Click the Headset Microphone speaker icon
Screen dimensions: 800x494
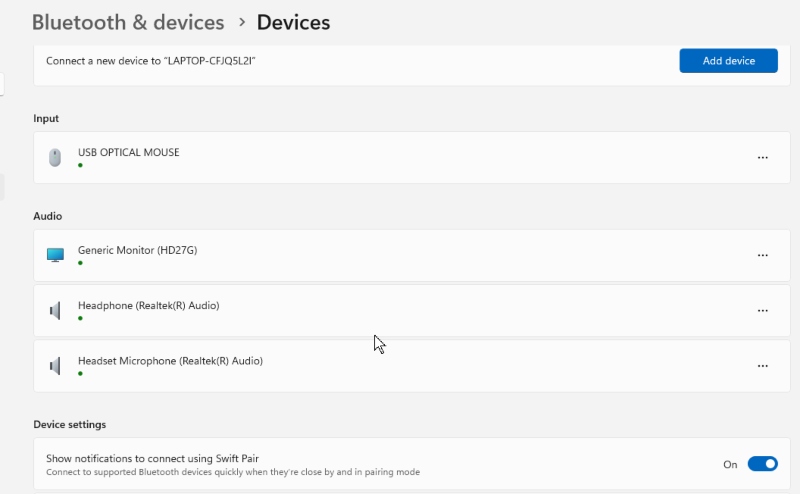[x=55, y=366]
